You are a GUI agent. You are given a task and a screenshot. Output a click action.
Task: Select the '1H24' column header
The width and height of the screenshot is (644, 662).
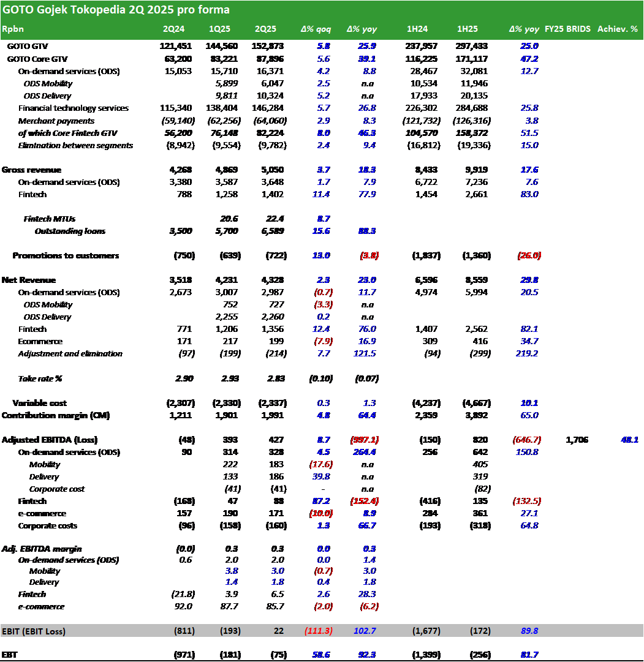pyautogui.click(x=417, y=29)
